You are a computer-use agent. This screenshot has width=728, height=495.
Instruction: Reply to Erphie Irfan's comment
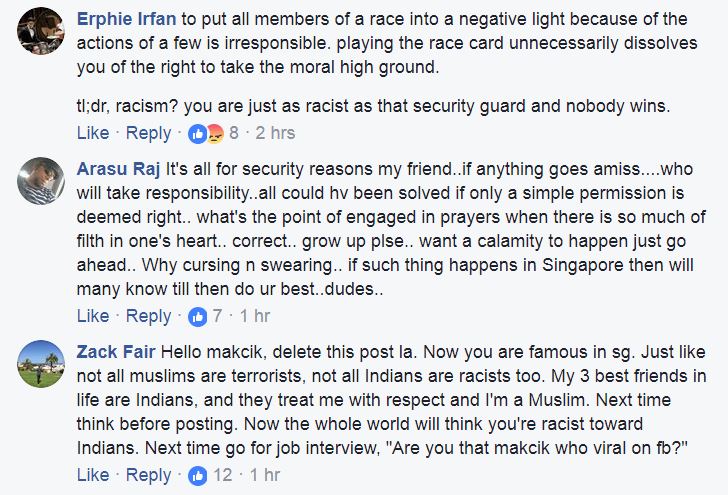tap(149, 134)
